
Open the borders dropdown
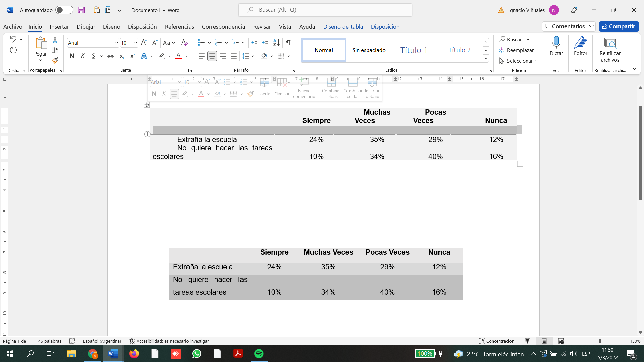[x=289, y=56]
